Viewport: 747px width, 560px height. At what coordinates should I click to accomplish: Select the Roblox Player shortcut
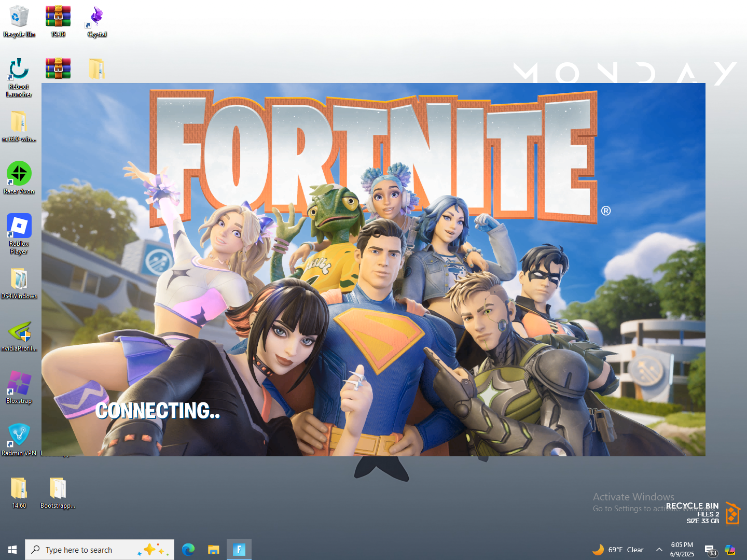[19, 234]
